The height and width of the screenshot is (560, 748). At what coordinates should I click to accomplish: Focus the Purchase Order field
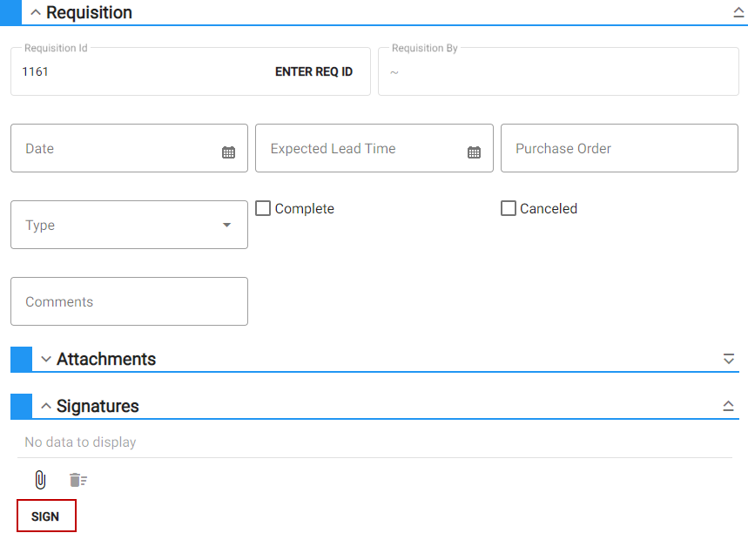click(619, 148)
